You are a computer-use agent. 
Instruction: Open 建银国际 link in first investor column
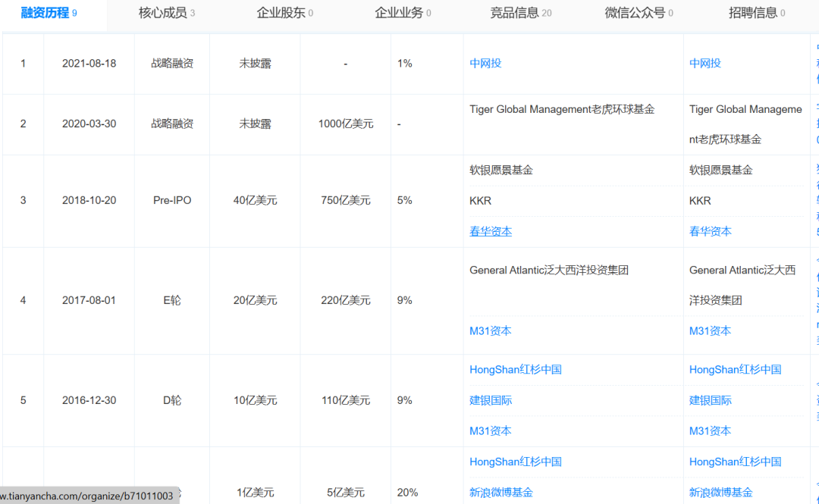[491, 400]
